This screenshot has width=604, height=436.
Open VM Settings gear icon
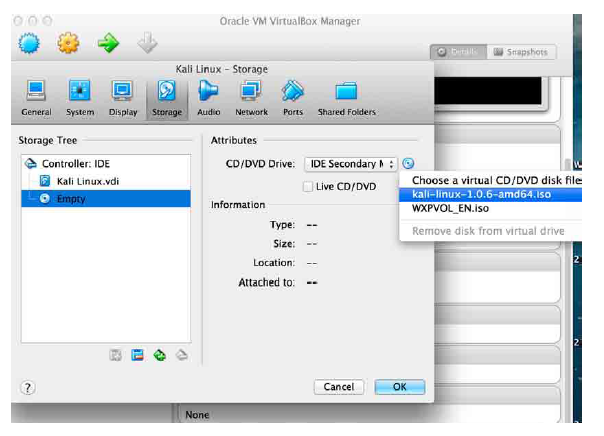click(x=69, y=43)
